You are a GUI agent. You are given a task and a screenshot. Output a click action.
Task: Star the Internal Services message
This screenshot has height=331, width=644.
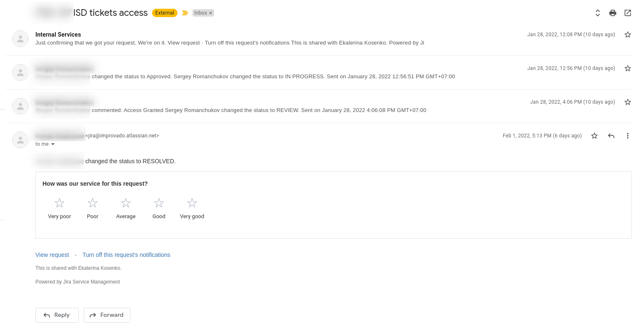pyautogui.click(x=627, y=35)
